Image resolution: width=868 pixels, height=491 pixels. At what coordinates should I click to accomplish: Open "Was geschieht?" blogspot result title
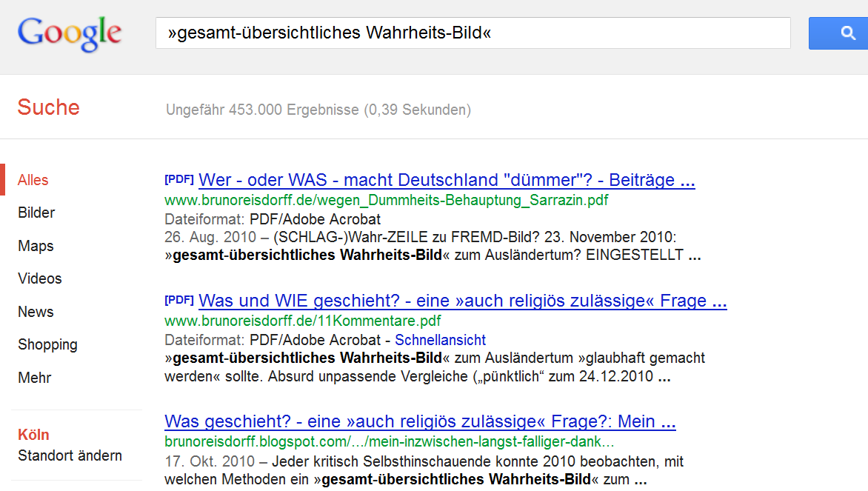pyautogui.click(x=420, y=421)
